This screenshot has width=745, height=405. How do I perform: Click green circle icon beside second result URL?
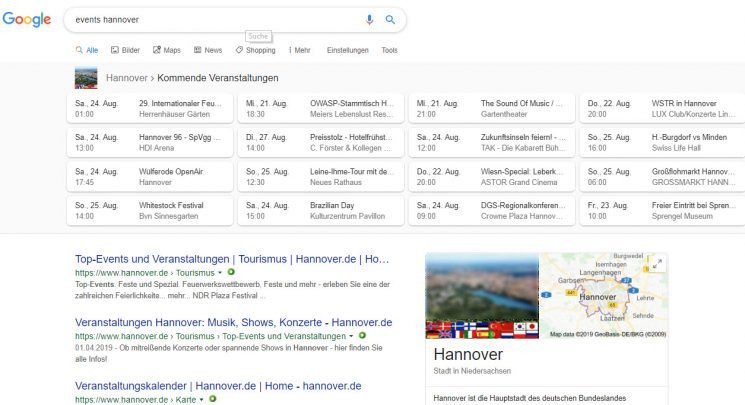coord(362,335)
